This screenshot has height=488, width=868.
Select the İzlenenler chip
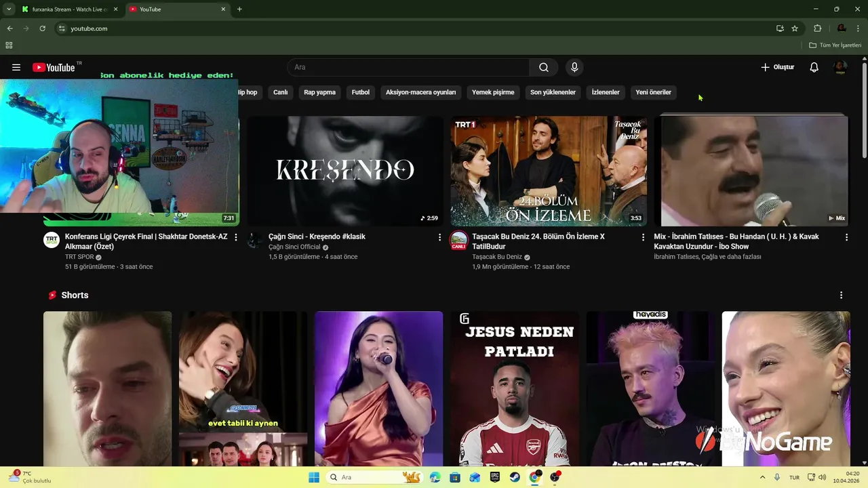[x=606, y=92]
